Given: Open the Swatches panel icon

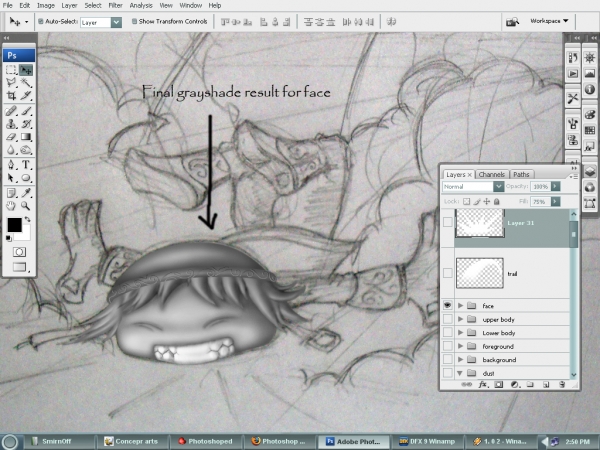Looking at the screenshot, I should click(590, 130).
